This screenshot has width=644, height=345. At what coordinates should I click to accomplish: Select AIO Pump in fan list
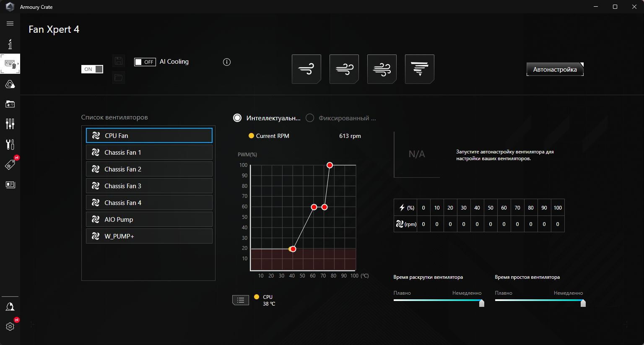tap(149, 219)
